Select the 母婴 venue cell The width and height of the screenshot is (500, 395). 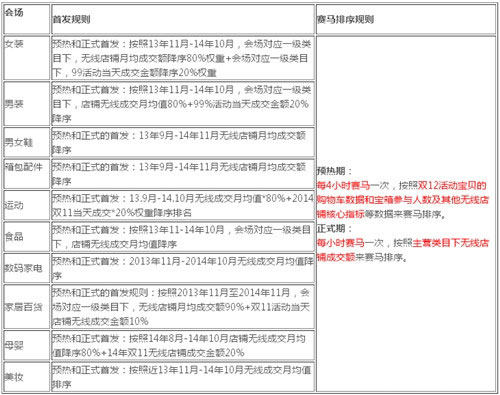click(x=27, y=345)
